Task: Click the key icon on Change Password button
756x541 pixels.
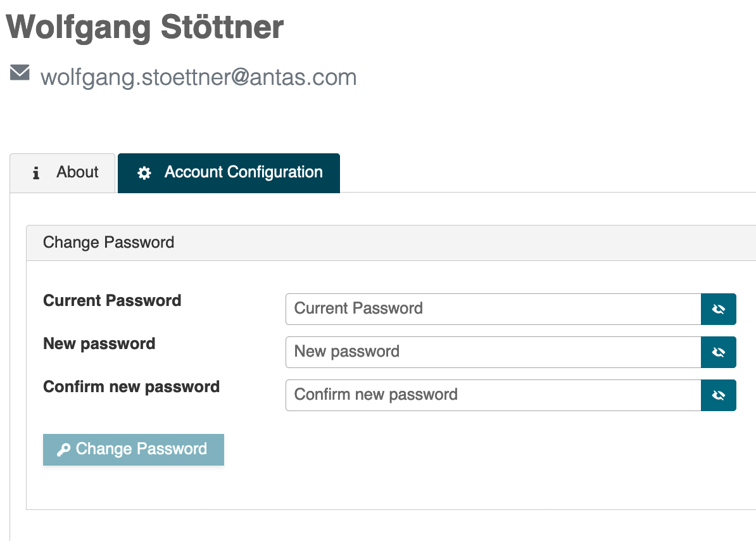Action: coord(63,450)
